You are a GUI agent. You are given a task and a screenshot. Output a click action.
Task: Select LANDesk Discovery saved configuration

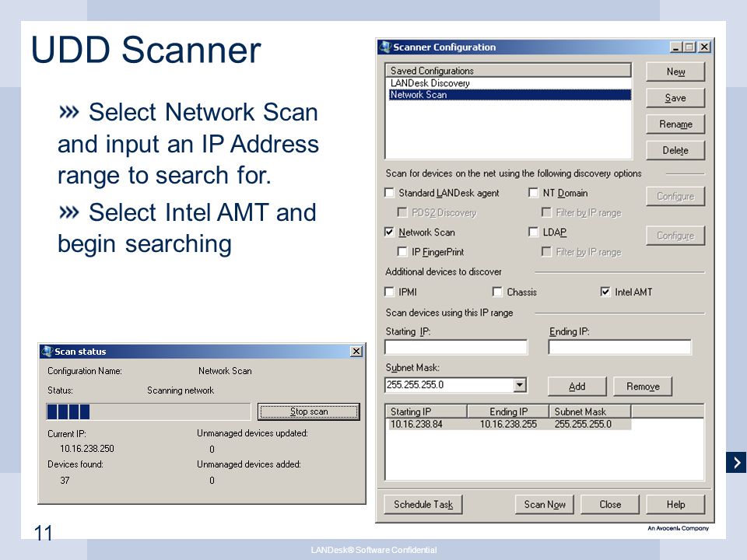(508, 83)
